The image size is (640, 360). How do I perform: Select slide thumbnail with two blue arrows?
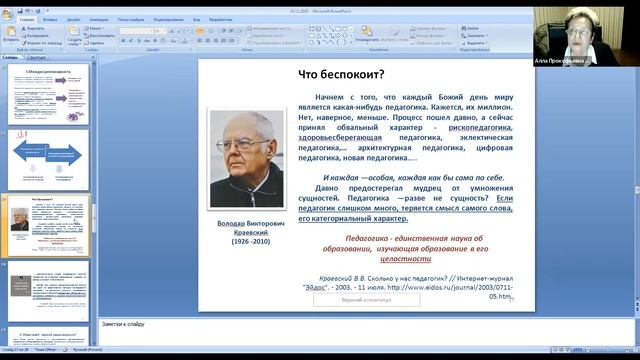tap(48, 160)
